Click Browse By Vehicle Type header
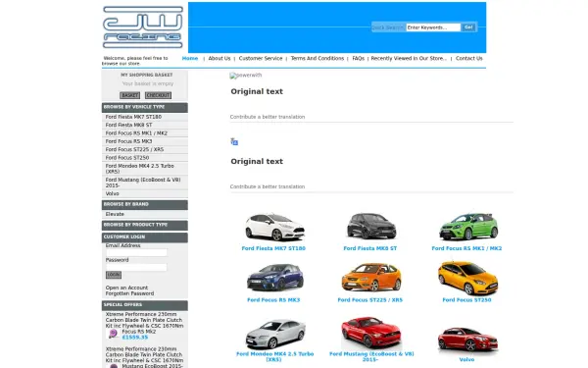This screenshot has width=588, height=368. pyautogui.click(x=145, y=107)
